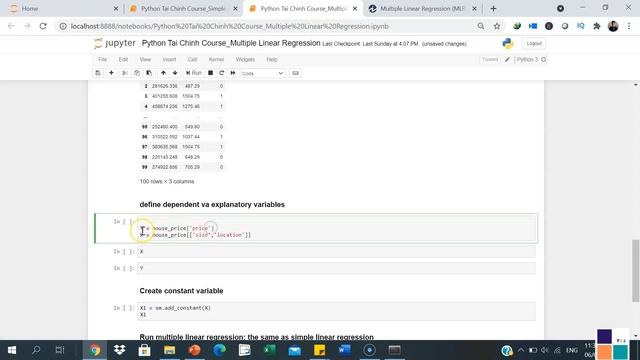Open the Insert menu

(x=169, y=60)
